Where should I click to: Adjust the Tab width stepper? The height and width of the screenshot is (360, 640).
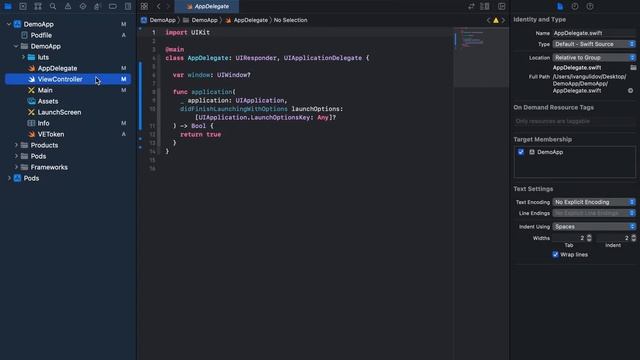point(589,238)
